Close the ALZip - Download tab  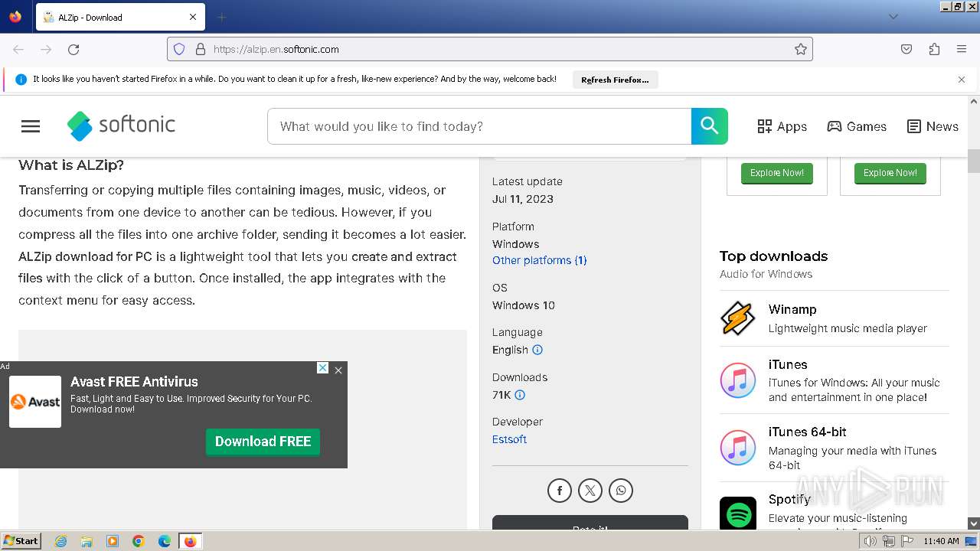point(193,17)
